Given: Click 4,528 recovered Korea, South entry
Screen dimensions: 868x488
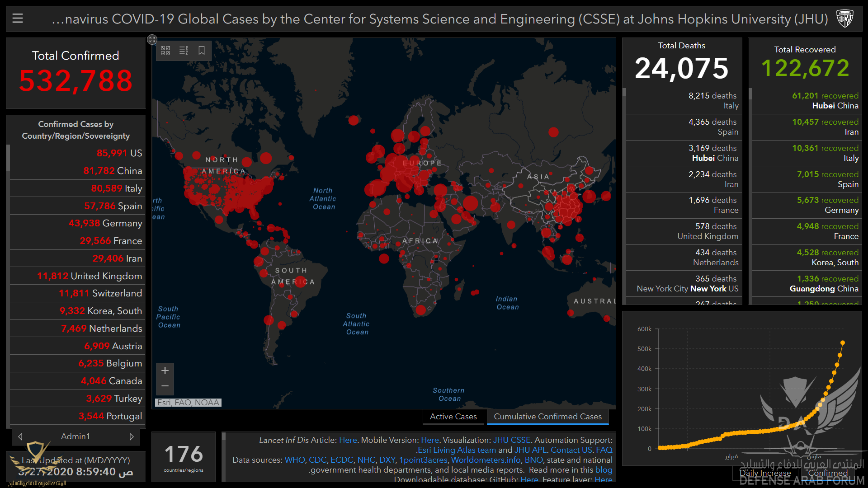Looking at the screenshot, I should [x=807, y=258].
